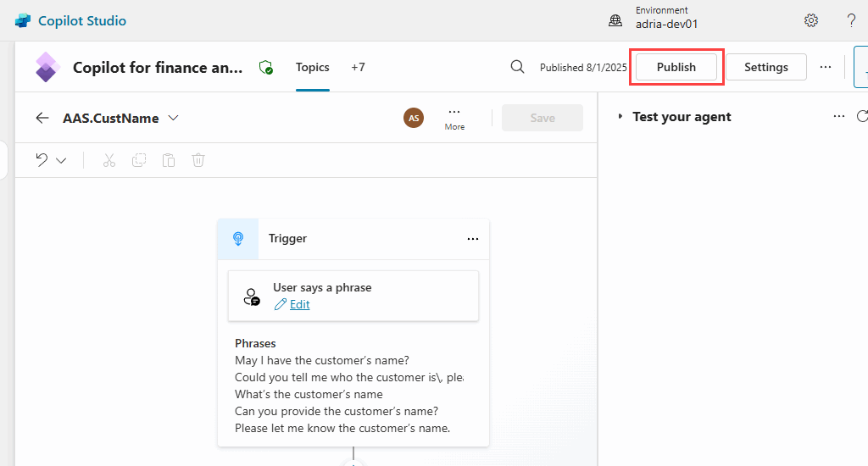
Task: Click phrase Please let me know
Action: coord(342,428)
